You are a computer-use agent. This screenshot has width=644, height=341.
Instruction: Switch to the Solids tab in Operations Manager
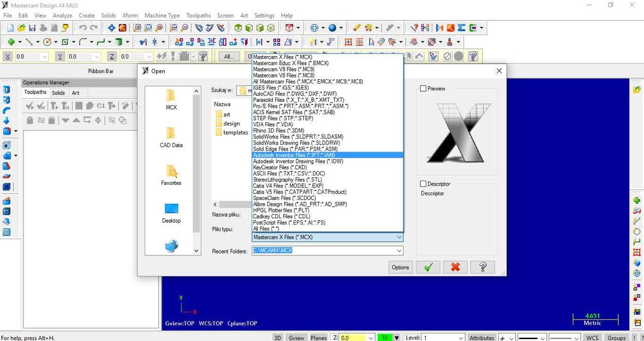(58, 93)
